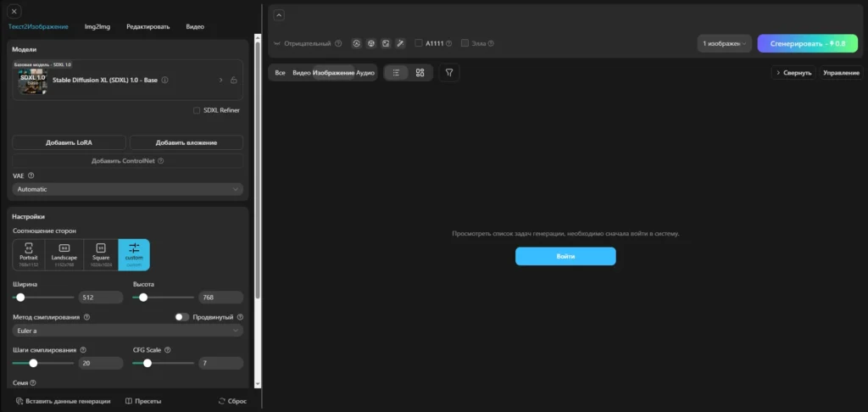Select the Square aspect ratio option
Viewport: 868px width, 412px height.
click(101, 254)
